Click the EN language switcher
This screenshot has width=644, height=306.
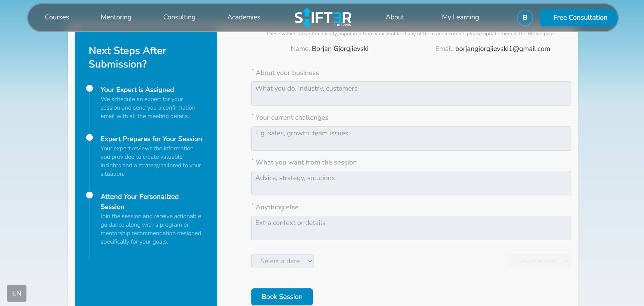(17, 293)
